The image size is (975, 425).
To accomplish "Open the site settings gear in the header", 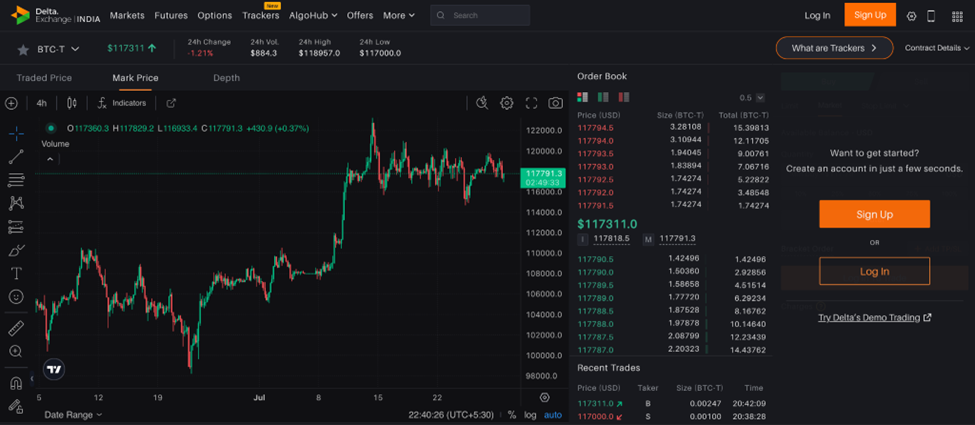I will pyautogui.click(x=912, y=16).
